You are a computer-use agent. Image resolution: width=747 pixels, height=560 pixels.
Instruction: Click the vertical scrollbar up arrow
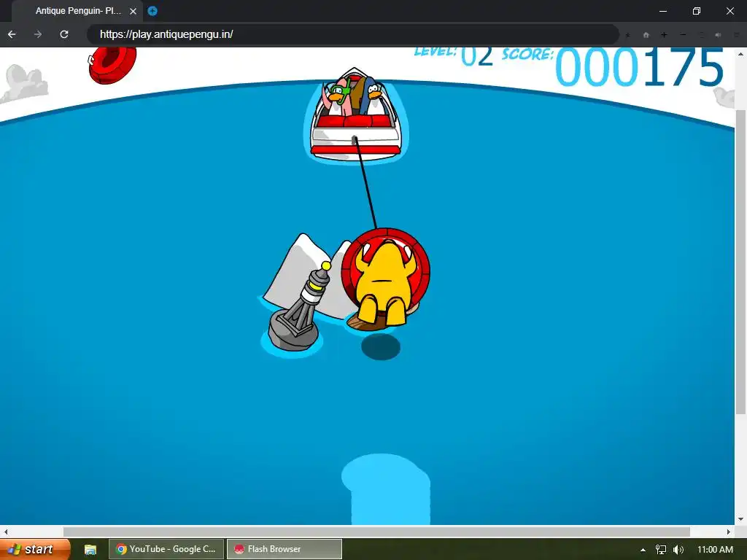(x=740, y=54)
